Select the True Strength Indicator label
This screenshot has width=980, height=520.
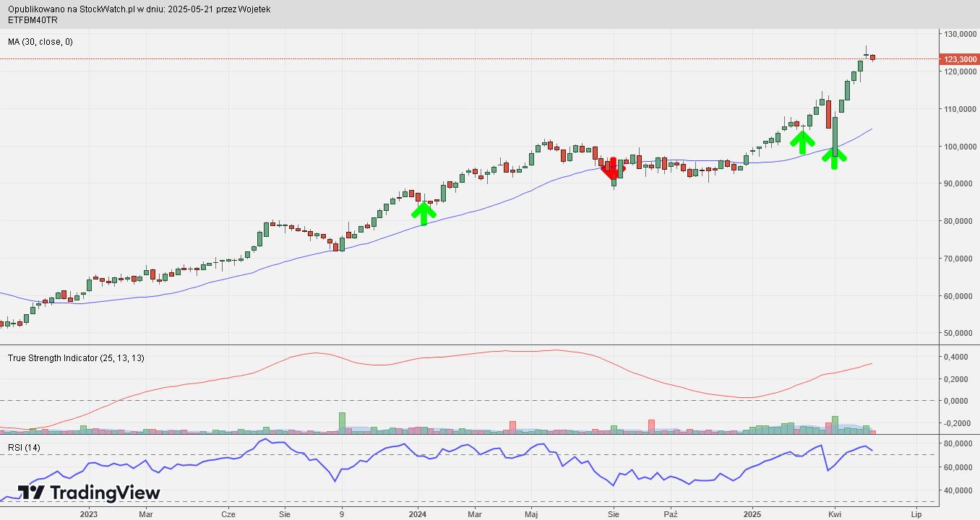coord(76,358)
